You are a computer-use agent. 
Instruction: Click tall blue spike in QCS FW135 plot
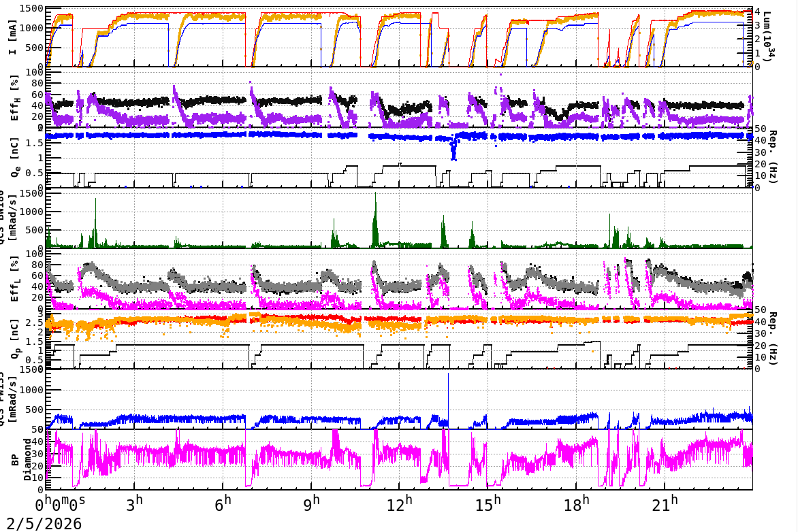449,399
